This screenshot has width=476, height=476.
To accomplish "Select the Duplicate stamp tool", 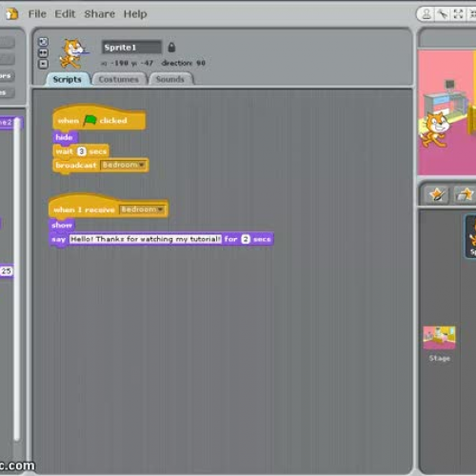I will [x=426, y=14].
